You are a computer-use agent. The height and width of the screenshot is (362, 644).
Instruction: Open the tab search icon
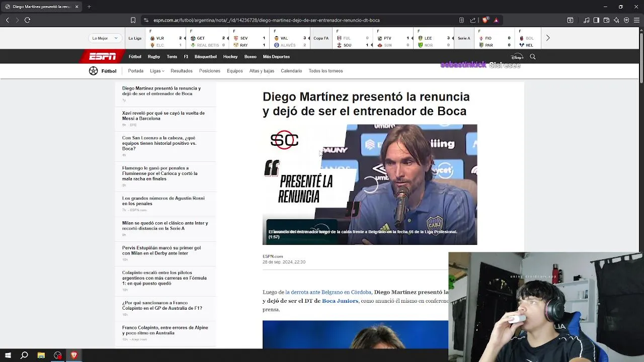coord(570,20)
